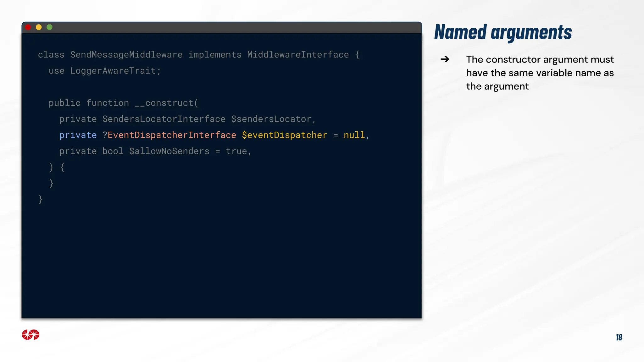Click the yellow minimize dot of code window
644x362 pixels.
coord(39,27)
